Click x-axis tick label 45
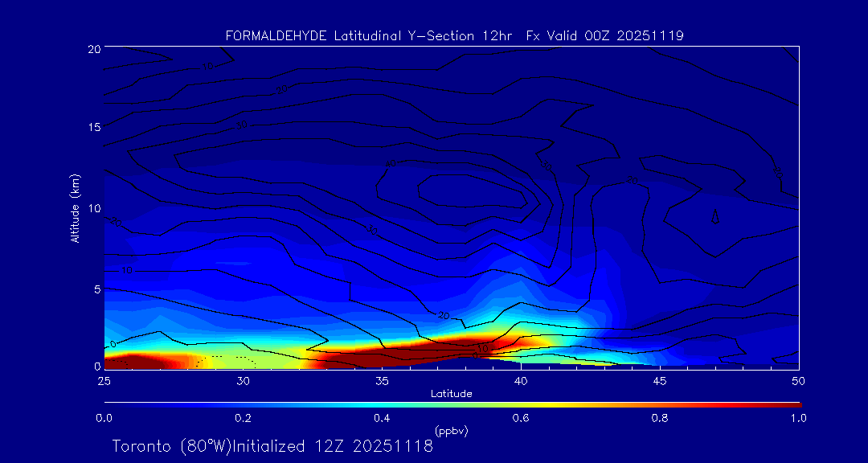 (660, 381)
